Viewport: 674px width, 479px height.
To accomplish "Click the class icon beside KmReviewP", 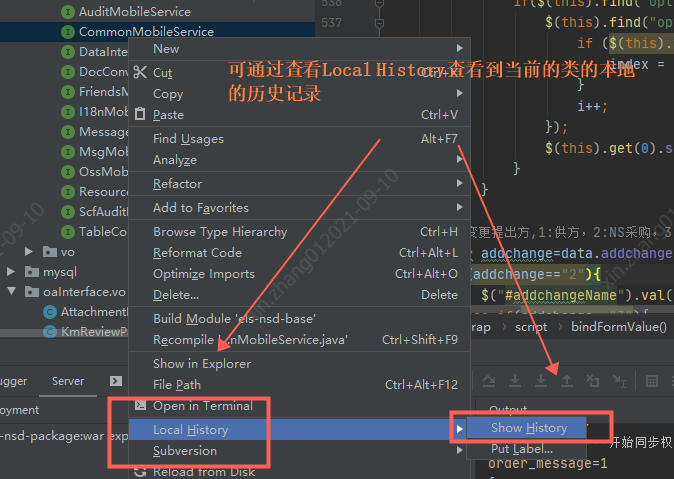I will (50, 332).
